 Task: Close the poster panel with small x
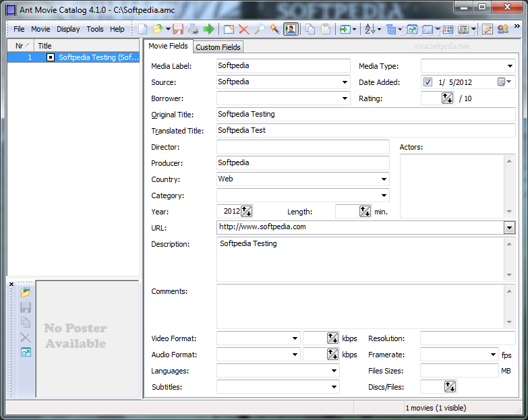point(11,284)
